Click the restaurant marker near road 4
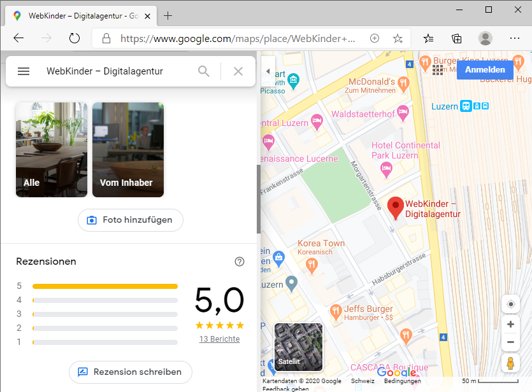 click(x=406, y=337)
